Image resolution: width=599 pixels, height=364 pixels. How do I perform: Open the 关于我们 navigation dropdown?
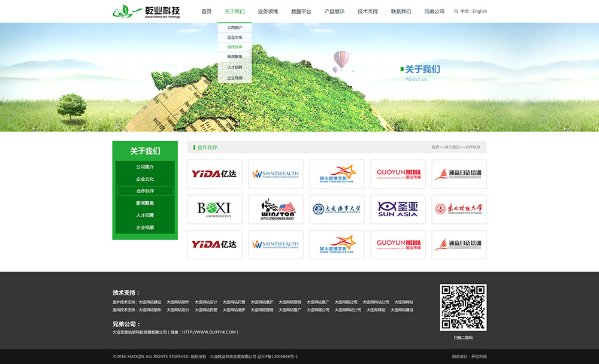point(234,11)
